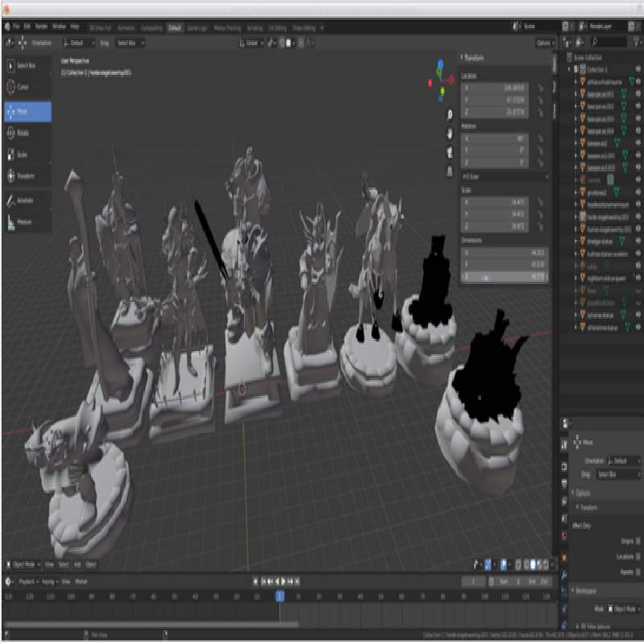Enable Affect Only Locations checkbox

[x=638, y=556]
